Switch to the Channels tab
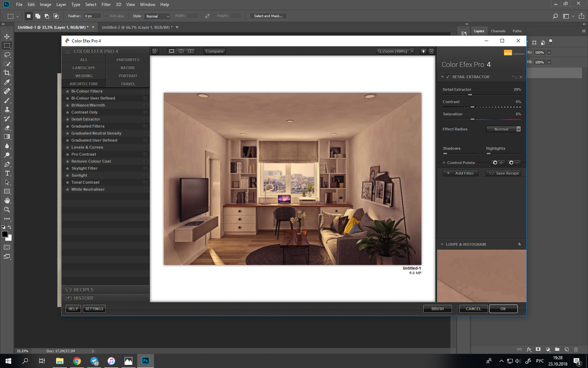The width and height of the screenshot is (588, 368). tap(498, 31)
